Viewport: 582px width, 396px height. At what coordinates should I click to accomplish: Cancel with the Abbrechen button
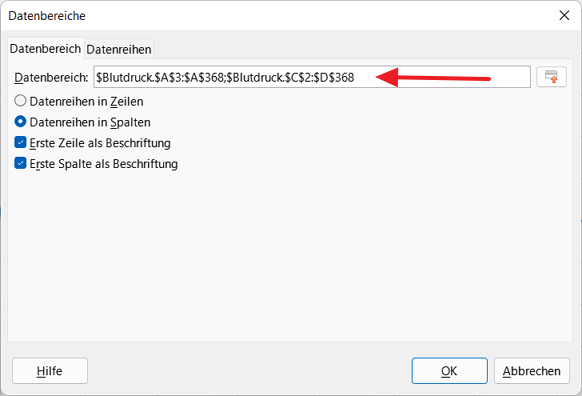pos(532,371)
